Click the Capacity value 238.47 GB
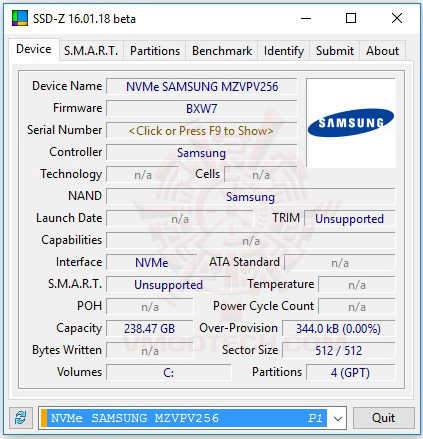 coord(150,329)
